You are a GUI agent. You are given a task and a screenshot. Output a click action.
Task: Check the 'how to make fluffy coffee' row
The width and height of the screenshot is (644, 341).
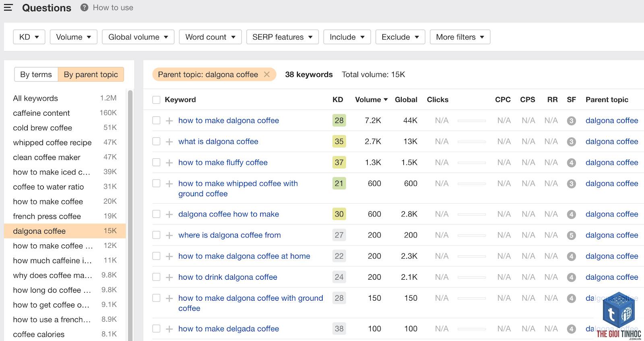pyautogui.click(x=156, y=162)
